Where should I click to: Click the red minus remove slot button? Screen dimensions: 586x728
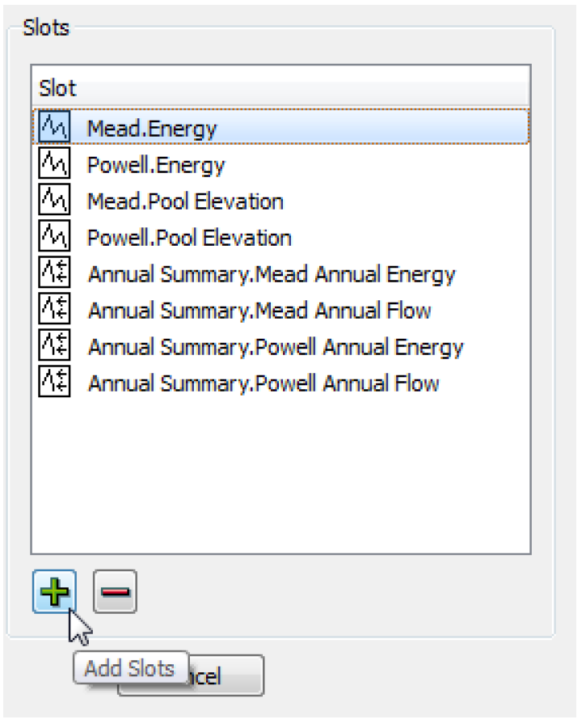tap(115, 592)
